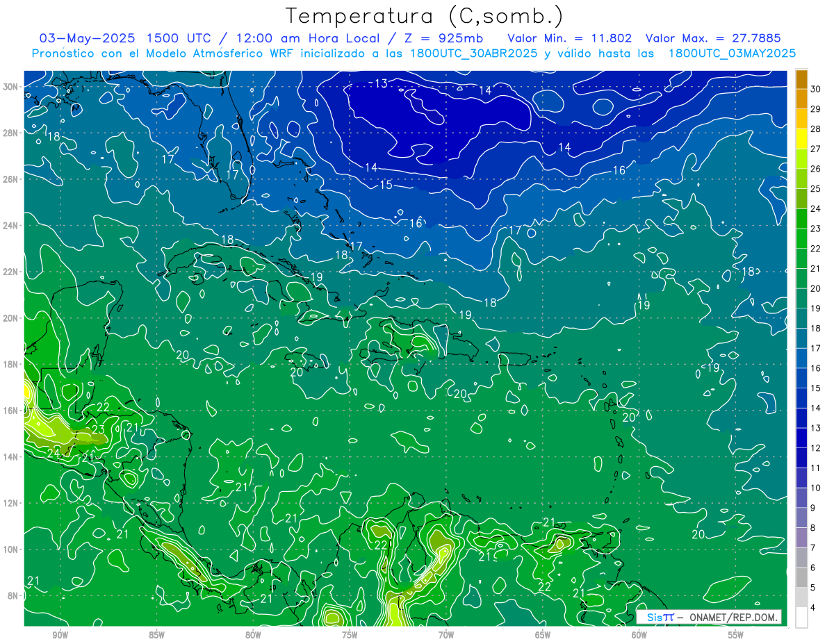Click the "24" contour label near Guatemala
This screenshot has width=834, height=644.
click(53, 452)
